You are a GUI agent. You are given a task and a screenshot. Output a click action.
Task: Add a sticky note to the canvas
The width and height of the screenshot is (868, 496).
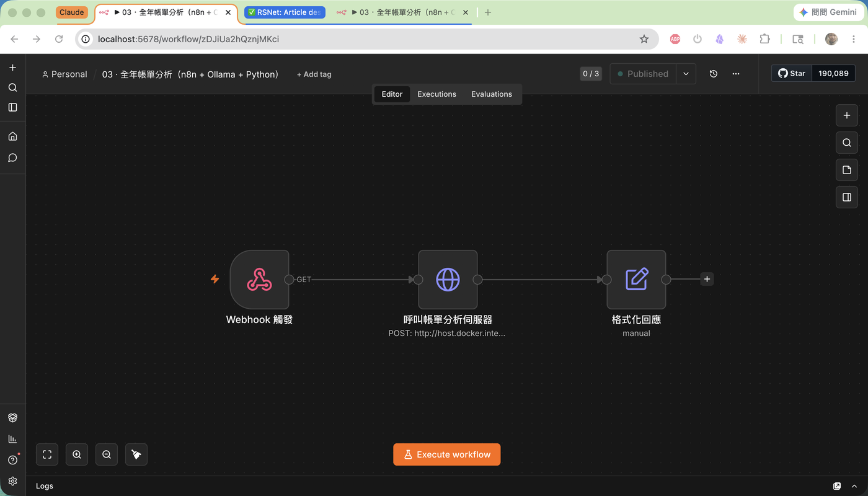pos(847,170)
